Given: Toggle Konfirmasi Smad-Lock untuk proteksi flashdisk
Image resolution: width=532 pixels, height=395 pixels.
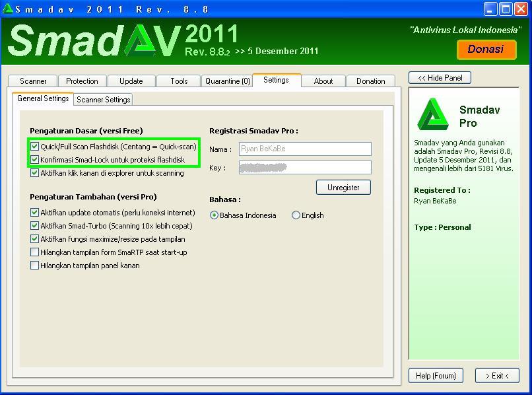Looking at the screenshot, I should pos(34,160).
